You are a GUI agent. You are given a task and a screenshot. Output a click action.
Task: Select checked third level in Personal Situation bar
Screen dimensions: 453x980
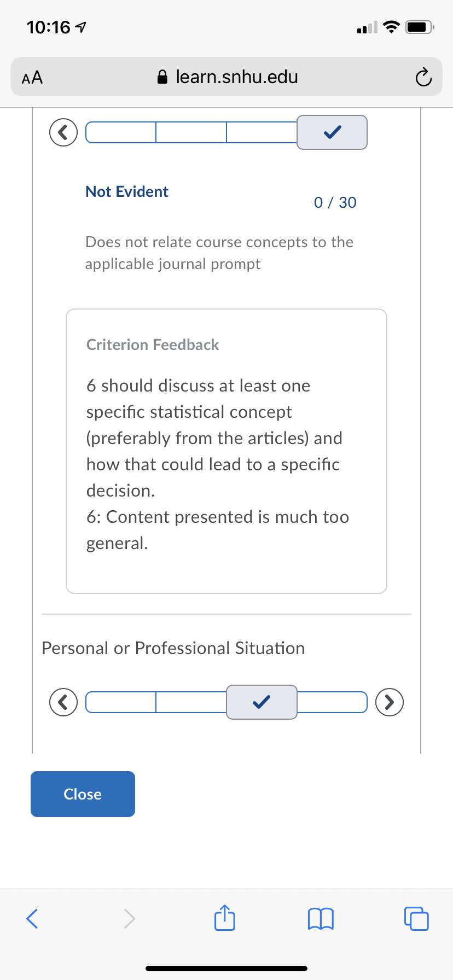pyautogui.click(x=262, y=702)
